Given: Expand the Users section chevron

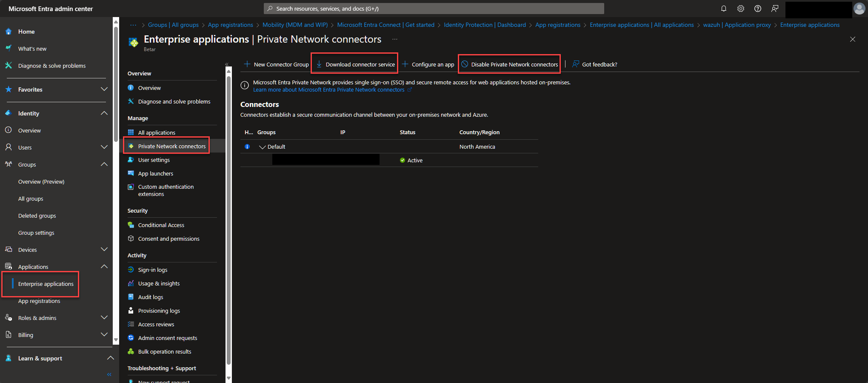Looking at the screenshot, I should [104, 147].
